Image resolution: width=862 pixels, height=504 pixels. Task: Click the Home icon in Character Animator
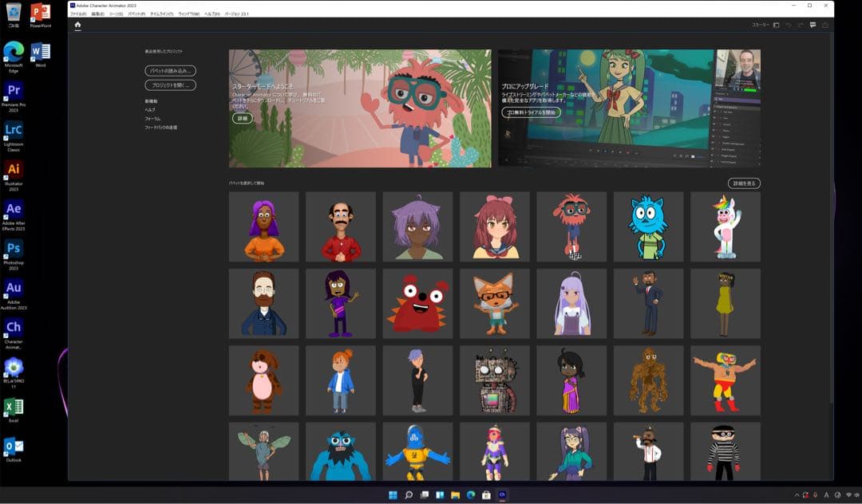(77, 25)
